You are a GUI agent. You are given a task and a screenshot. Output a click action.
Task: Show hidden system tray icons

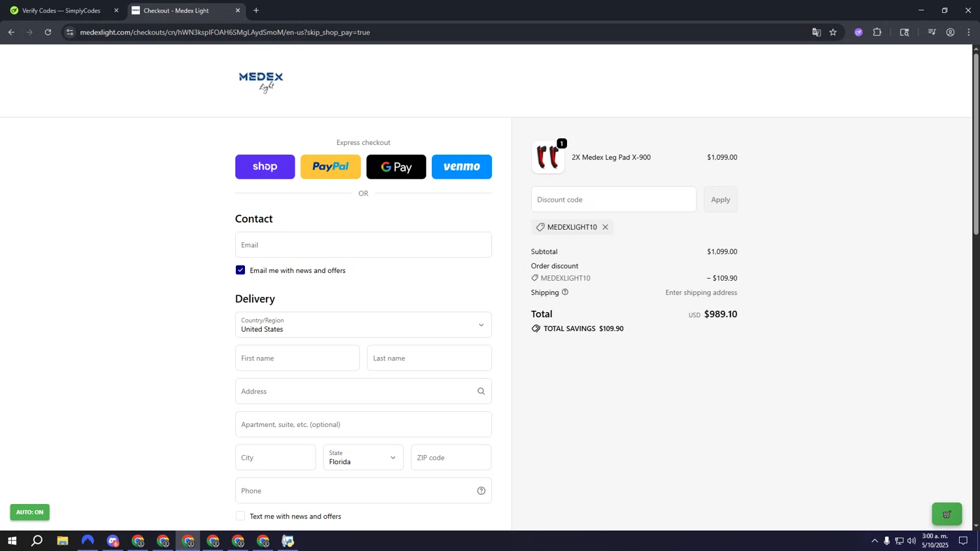pyautogui.click(x=874, y=541)
